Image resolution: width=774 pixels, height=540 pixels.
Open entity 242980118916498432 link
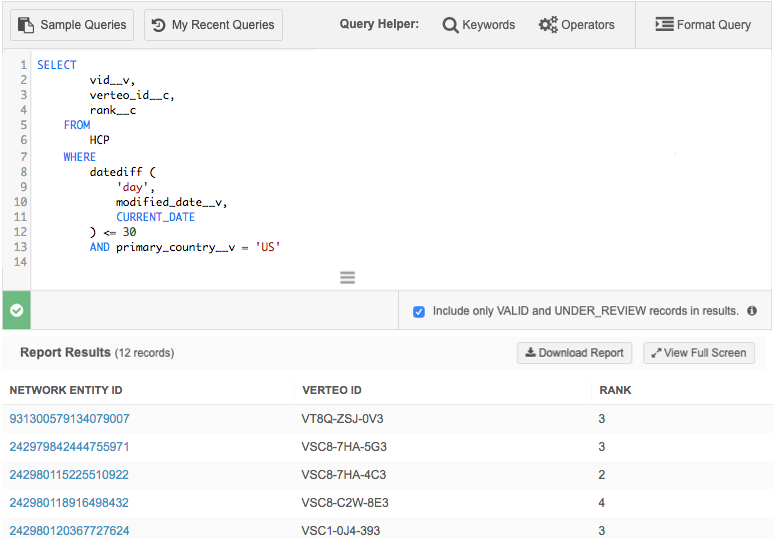click(69, 503)
